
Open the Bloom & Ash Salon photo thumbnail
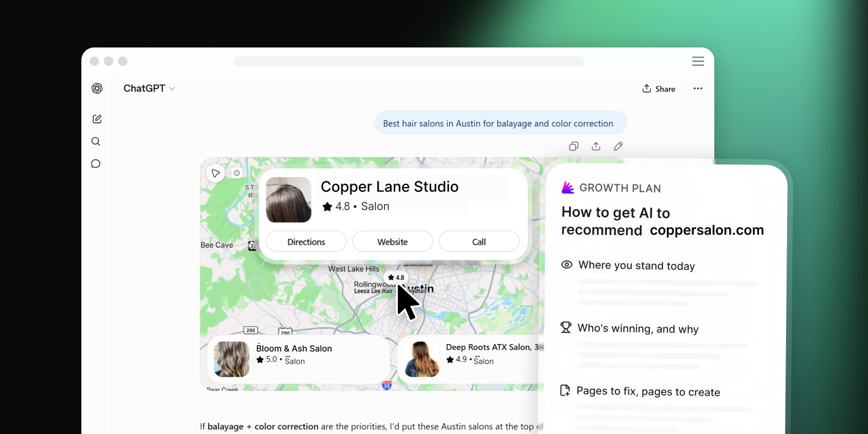point(232,359)
